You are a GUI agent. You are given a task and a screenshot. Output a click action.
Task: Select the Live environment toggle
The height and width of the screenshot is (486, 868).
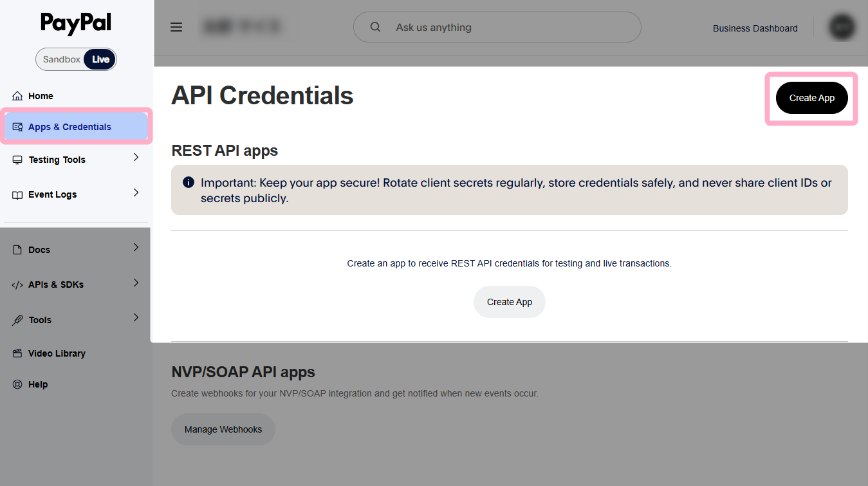tap(100, 59)
